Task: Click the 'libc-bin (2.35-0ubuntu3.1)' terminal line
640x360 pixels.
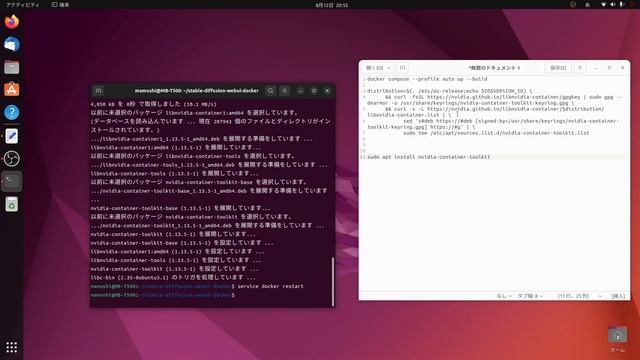Action: (173, 278)
